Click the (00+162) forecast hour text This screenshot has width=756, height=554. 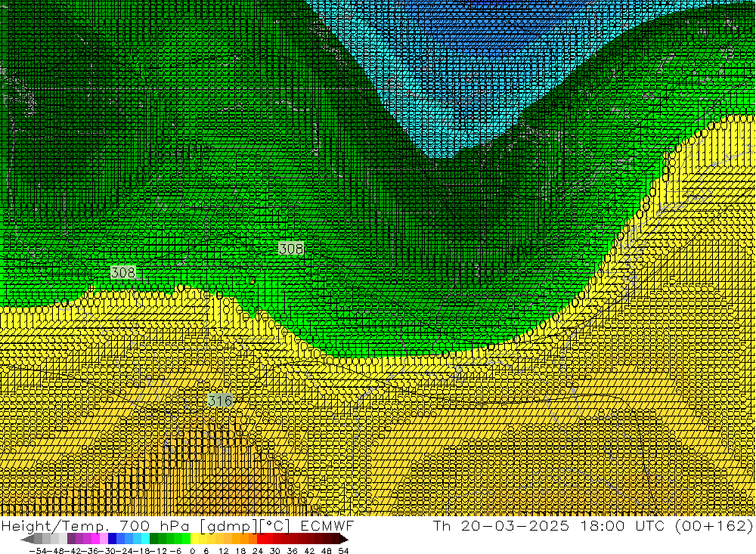[714, 525]
